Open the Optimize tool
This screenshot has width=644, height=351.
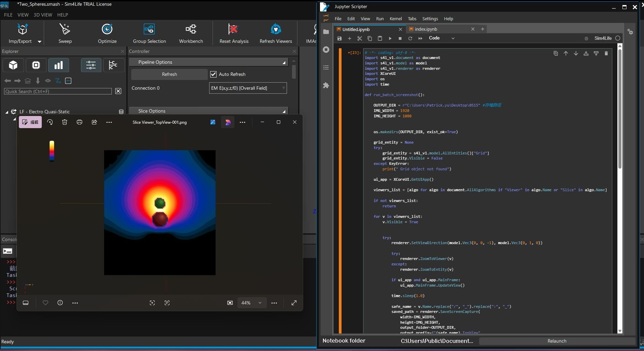[x=107, y=30]
